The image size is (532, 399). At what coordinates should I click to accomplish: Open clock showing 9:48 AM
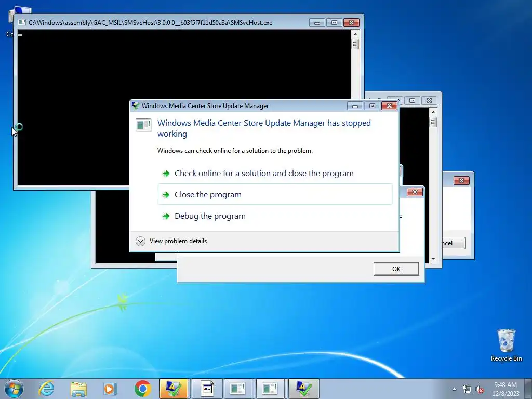506,389
